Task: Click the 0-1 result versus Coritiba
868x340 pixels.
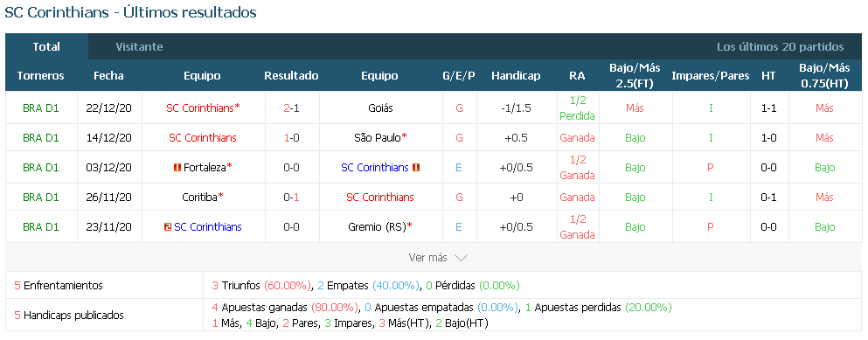Action: [291, 198]
